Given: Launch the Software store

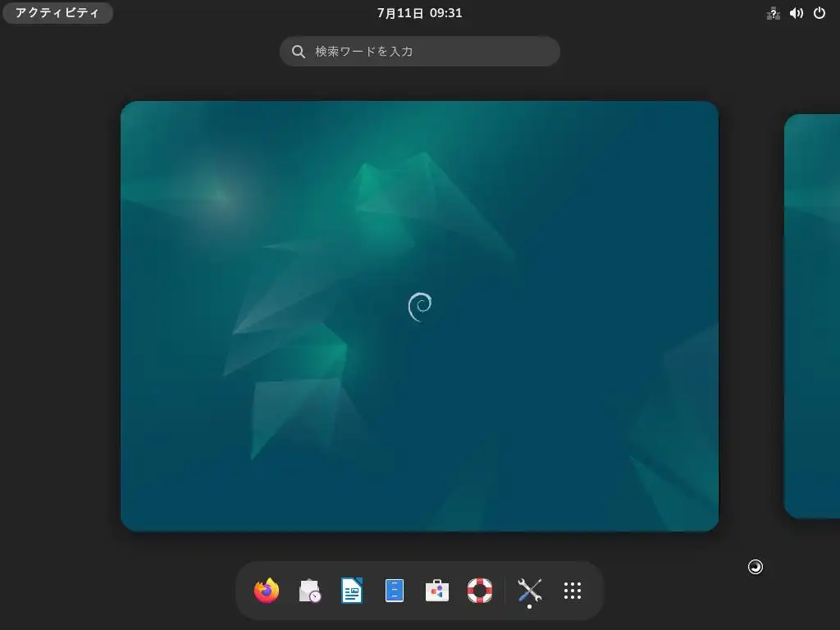Looking at the screenshot, I should point(437,591).
